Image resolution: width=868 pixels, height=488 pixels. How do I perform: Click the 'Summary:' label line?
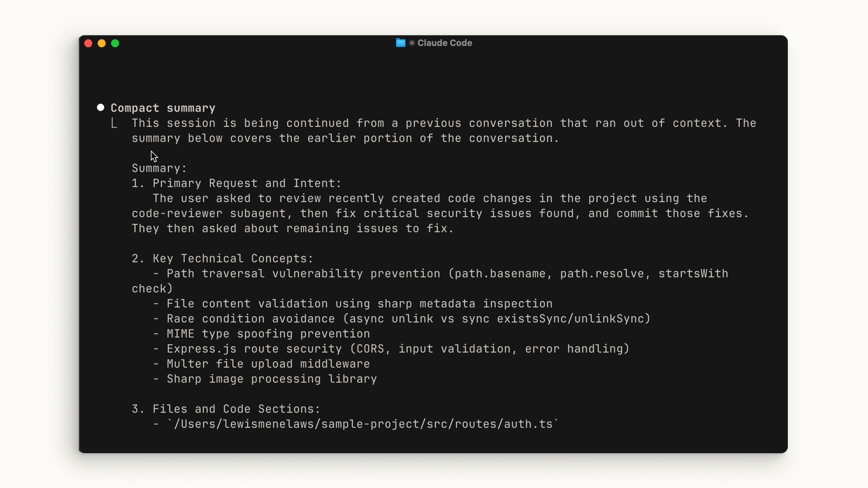tap(159, 168)
